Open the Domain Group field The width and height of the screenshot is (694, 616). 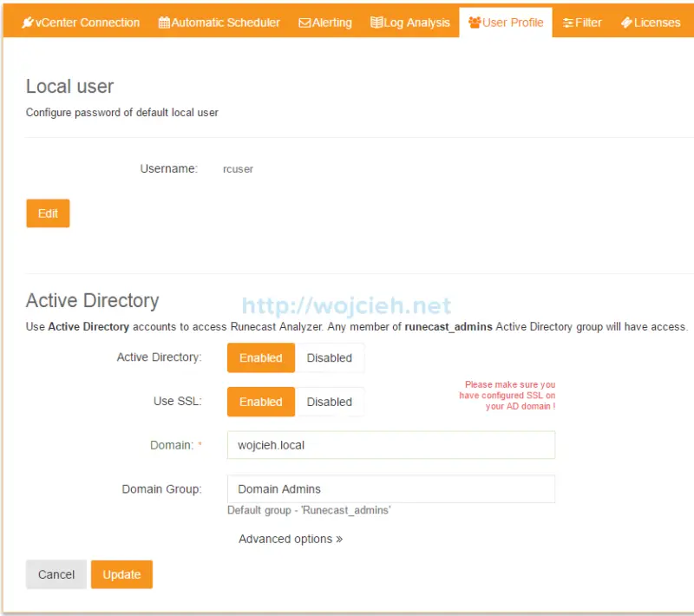[390, 488]
